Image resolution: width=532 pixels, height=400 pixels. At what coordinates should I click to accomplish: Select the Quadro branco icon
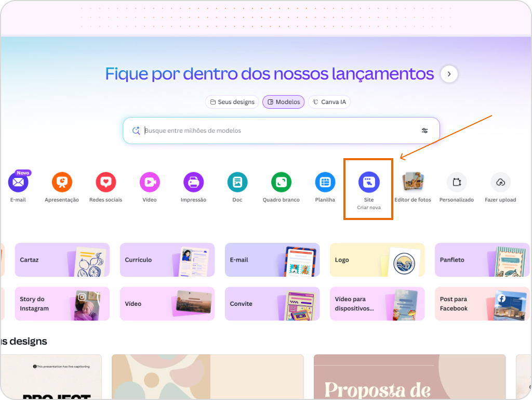(281, 183)
